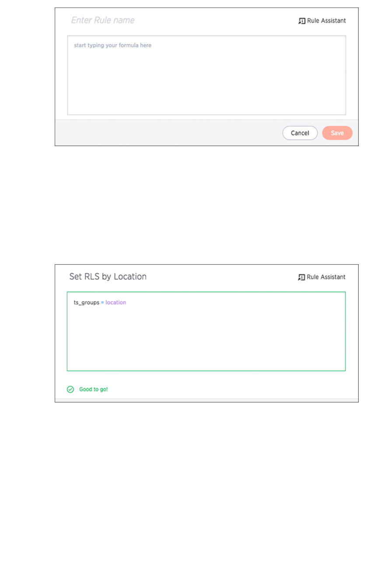Place cursor right after the word location
The image size is (378, 588).
click(x=127, y=302)
